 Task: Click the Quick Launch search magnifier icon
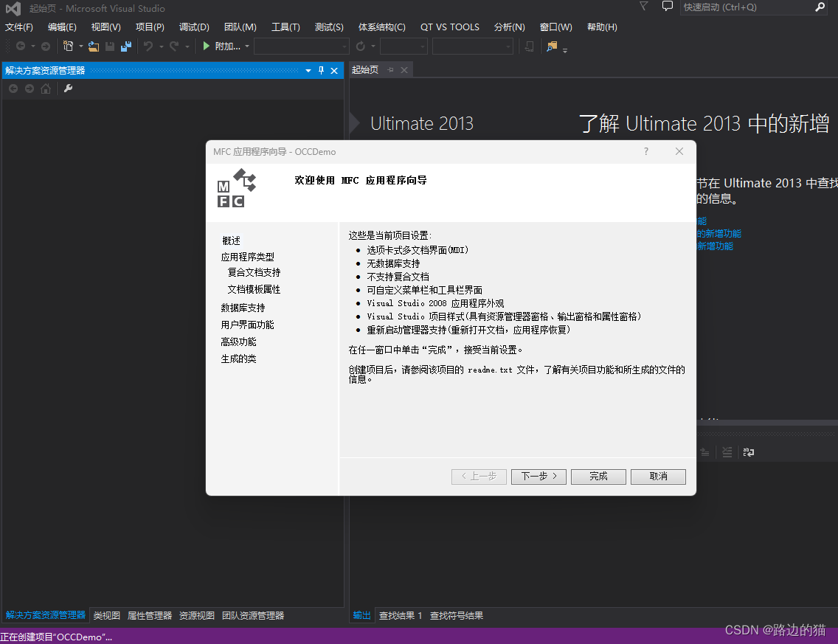[x=820, y=7]
